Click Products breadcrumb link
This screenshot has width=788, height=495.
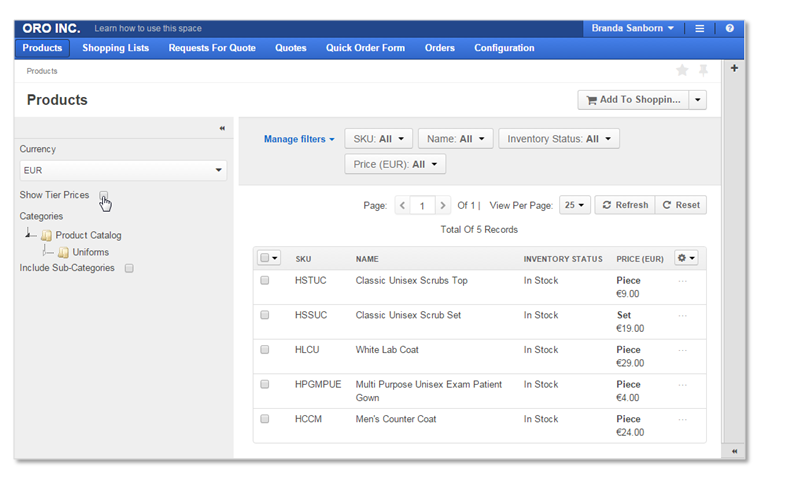pos(42,71)
